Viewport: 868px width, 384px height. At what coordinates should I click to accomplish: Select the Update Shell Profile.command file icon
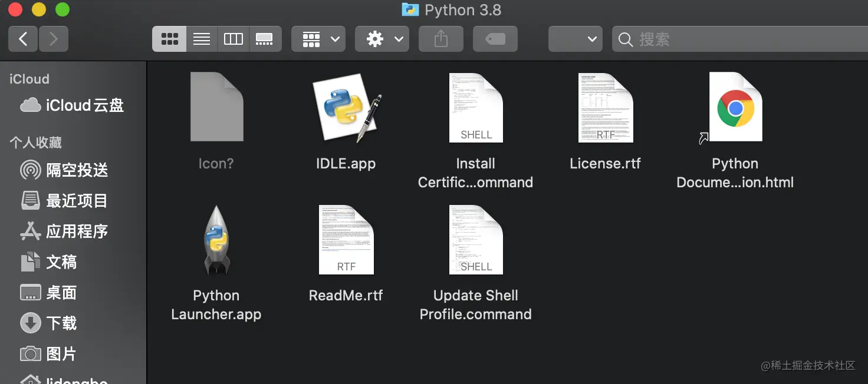(x=476, y=240)
